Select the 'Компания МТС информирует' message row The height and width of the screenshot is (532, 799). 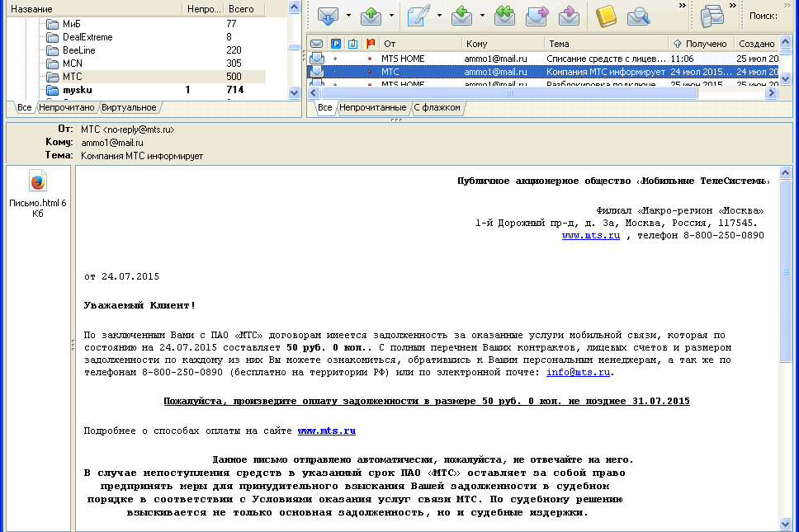[x=543, y=72]
